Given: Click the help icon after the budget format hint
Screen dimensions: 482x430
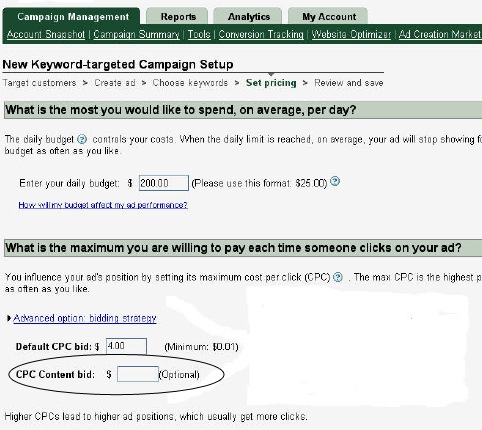Looking at the screenshot, I should point(335,181).
